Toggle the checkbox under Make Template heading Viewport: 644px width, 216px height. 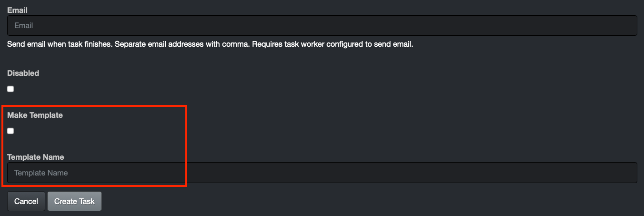coord(10,131)
